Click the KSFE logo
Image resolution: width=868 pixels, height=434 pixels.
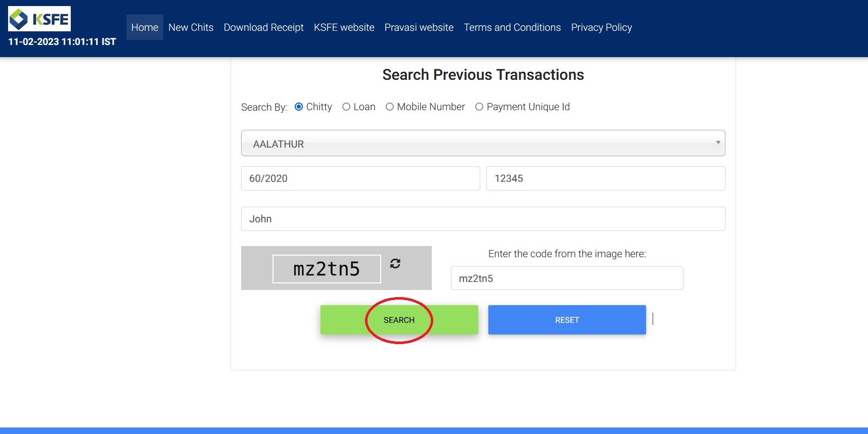[39, 19]
